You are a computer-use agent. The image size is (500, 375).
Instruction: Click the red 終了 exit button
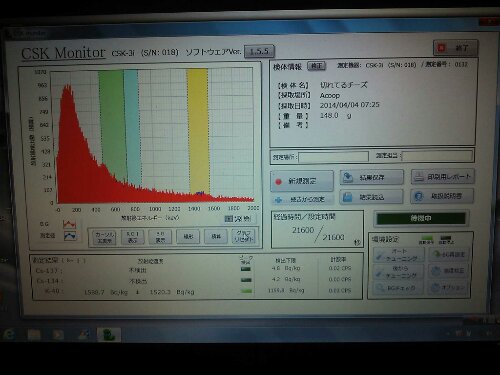[x=456, y=48]
